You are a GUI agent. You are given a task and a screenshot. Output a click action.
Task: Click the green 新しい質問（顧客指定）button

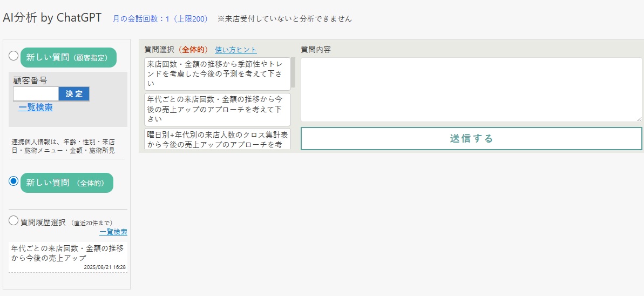(x=68, y=58)
